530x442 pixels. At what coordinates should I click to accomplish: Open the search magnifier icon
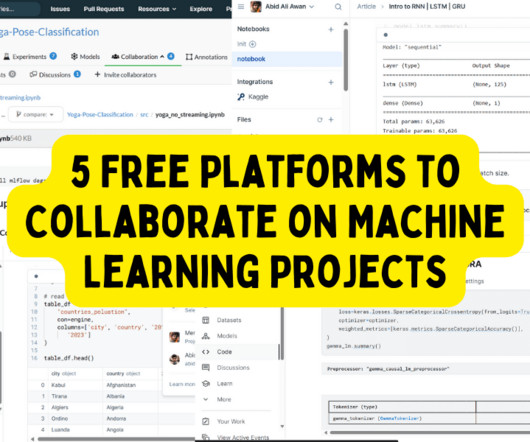(x=338, y=7)
